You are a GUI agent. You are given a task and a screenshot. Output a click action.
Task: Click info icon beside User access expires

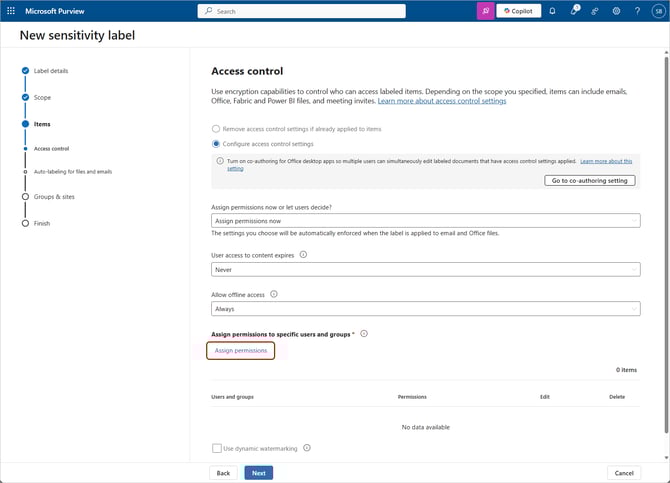pos(303,255)
